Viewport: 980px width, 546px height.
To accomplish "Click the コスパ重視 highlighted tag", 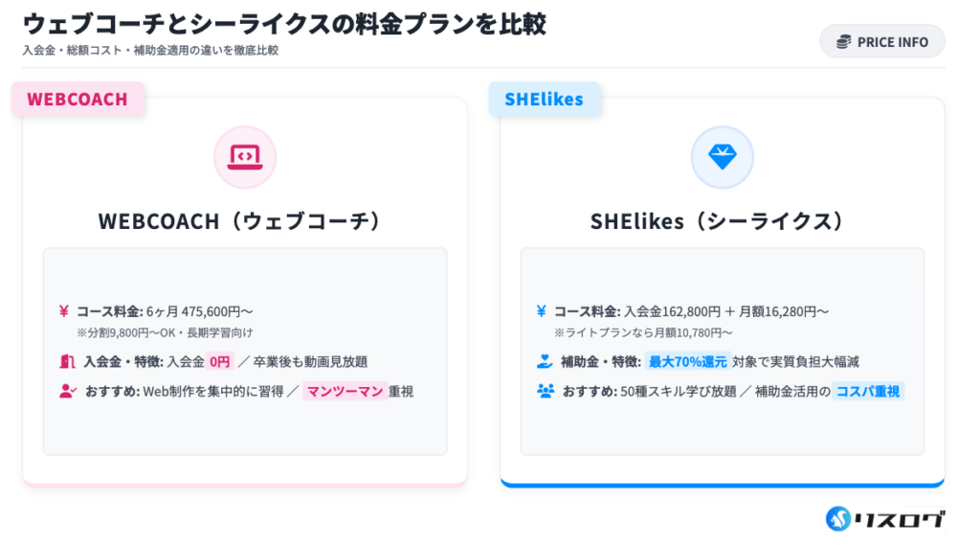I will [x=867, y=391].
